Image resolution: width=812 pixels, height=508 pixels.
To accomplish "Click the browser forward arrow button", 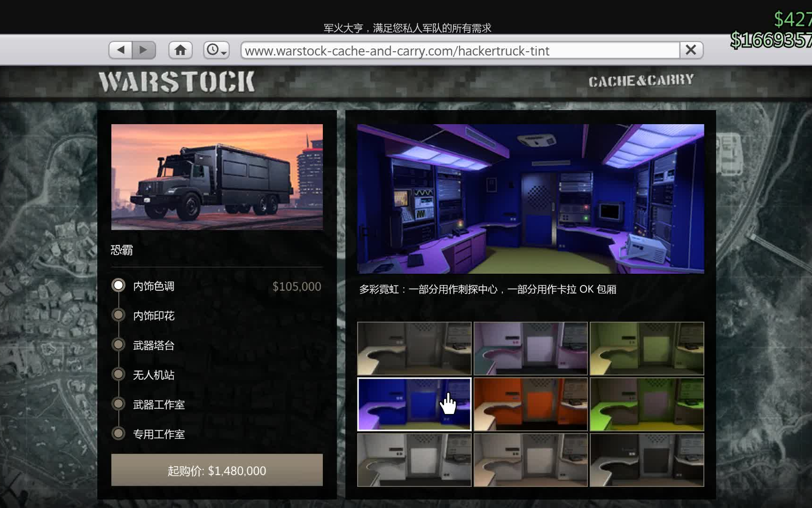I will pyautogui.click(x=144, y=50).
